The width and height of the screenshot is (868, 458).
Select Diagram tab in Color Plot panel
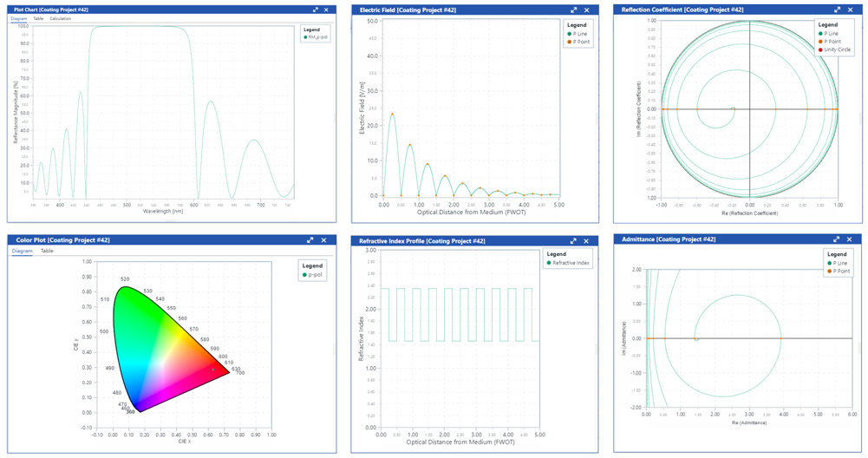tap(23, 251)
